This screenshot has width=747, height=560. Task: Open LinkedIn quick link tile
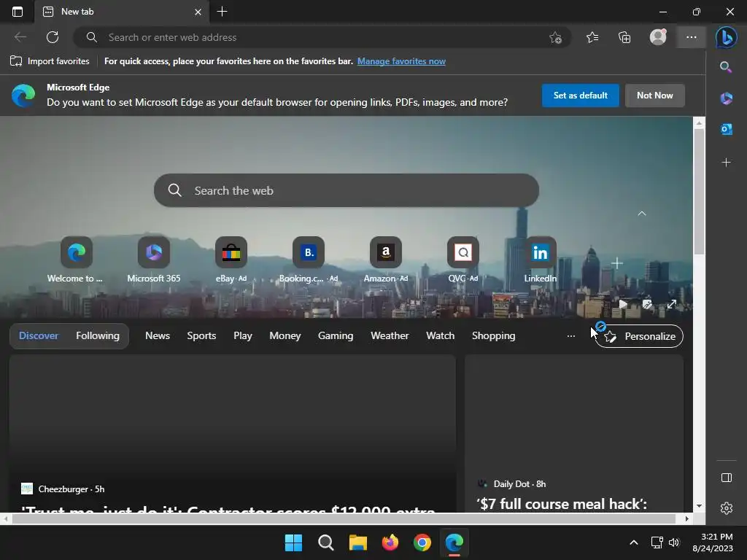pyautogui.click(x=541, y=260)
